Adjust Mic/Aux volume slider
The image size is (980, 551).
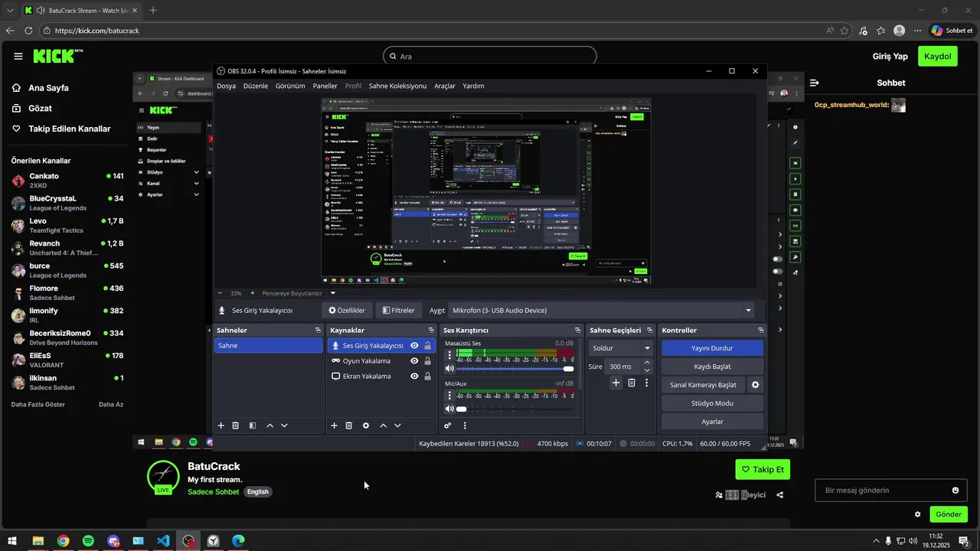(514, 409)
